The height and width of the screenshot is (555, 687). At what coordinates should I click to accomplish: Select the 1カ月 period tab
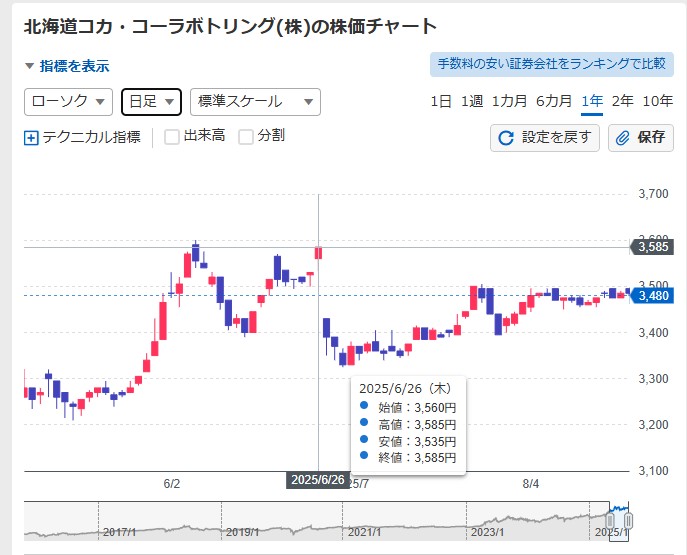click(509, 101)
